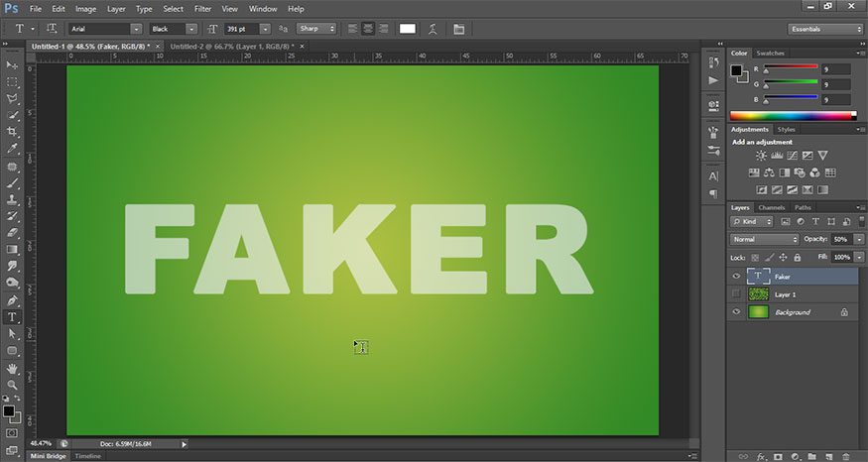Open the Mini Bridge panel
The height and width of the screenshot is (462, 868).
pyautogui.click(x=48, y=456)
